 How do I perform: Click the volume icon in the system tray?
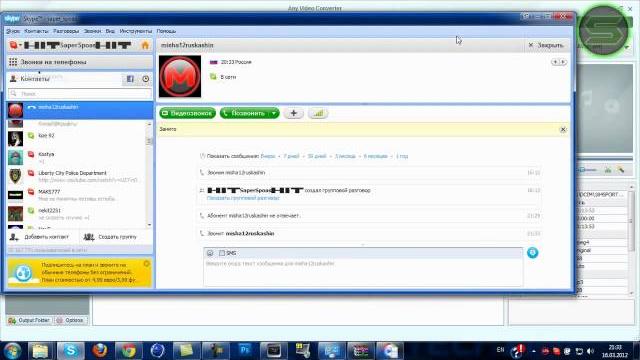pyautogui.click(x=590, y=351)
